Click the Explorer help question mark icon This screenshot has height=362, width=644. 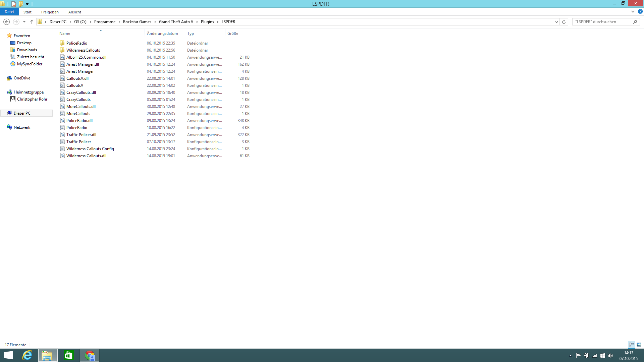640,12
